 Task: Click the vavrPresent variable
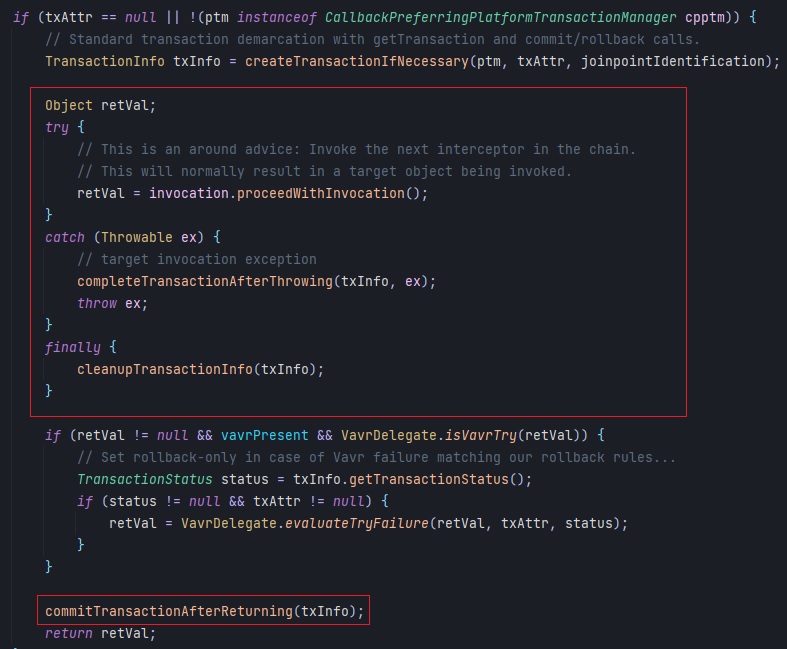coord(265,435)
